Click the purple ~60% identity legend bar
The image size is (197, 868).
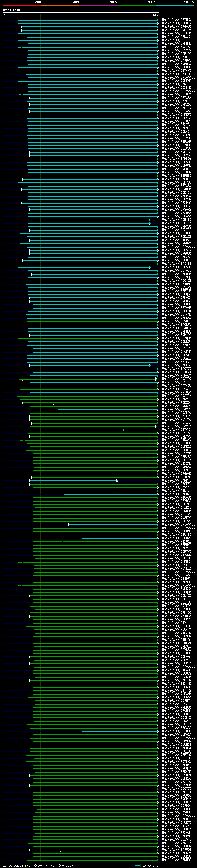(x=98, y=6)
